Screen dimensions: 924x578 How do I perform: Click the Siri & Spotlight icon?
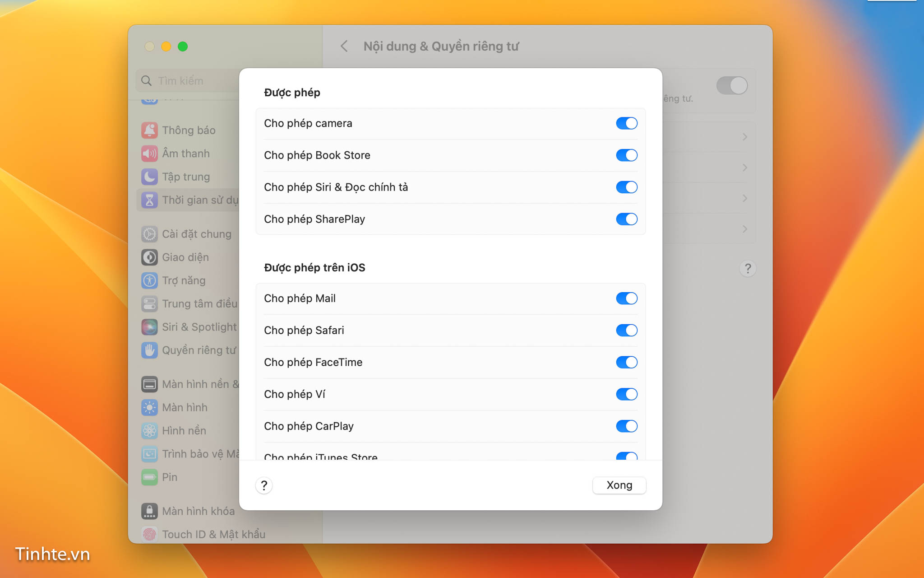[149, 327]
